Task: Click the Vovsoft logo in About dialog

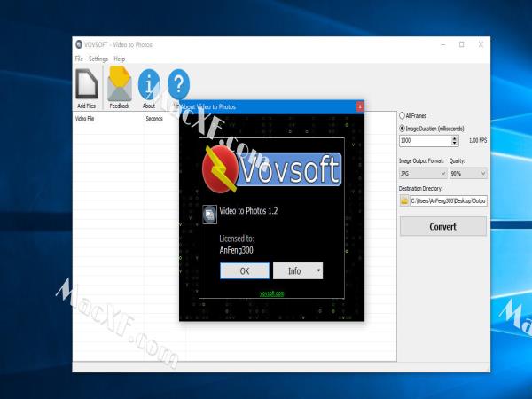Action: (x=271, y=169)
